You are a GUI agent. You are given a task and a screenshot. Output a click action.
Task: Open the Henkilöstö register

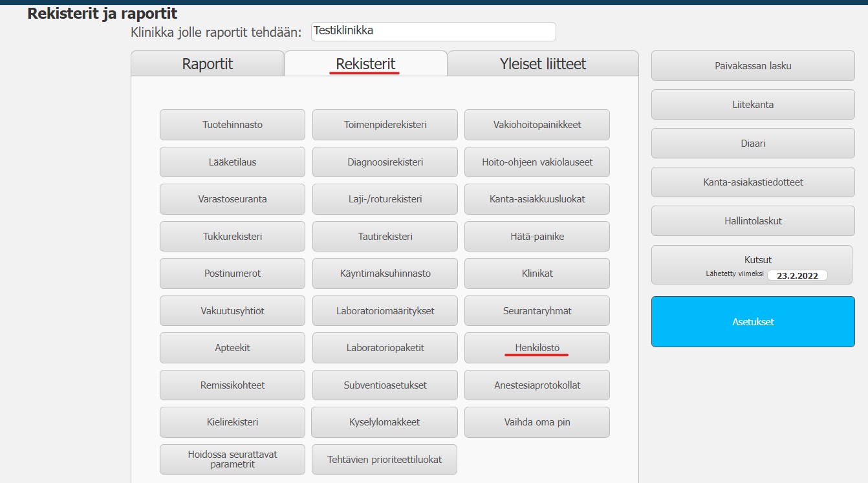537,348
